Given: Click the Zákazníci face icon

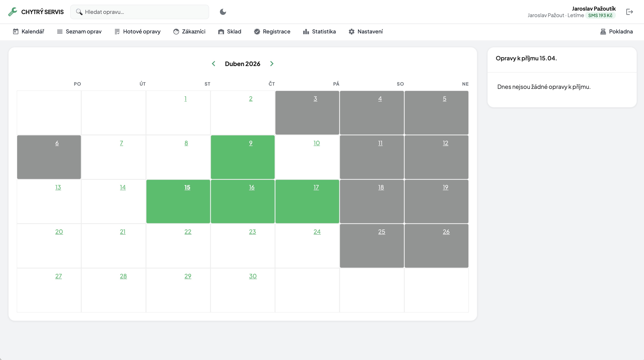Looking at the screenshot, I should tap(176, 31).
